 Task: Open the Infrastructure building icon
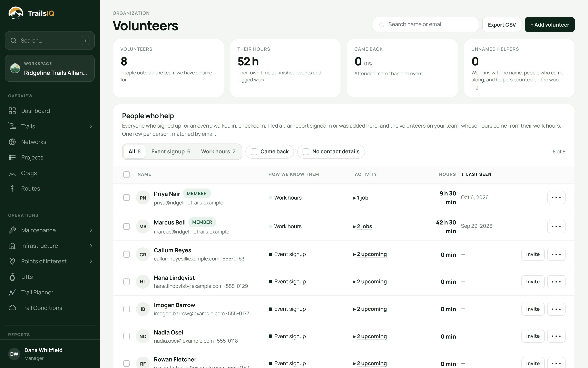tap(12, 246)
